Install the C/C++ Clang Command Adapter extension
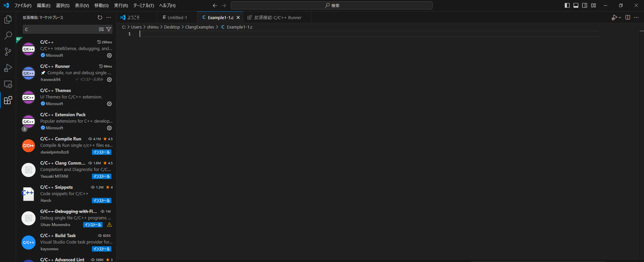The image size is (644, 262). (x=102, y=176)
